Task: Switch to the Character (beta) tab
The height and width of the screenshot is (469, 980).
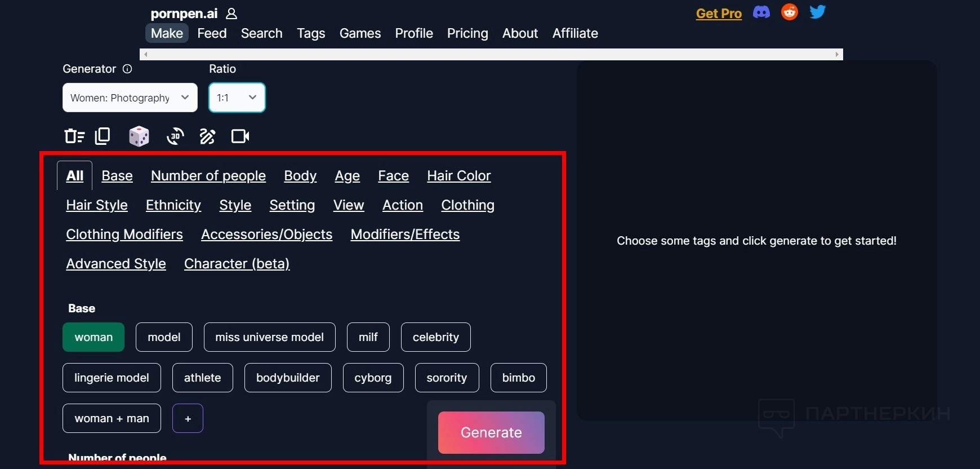Action: click(x=237, y=264)
